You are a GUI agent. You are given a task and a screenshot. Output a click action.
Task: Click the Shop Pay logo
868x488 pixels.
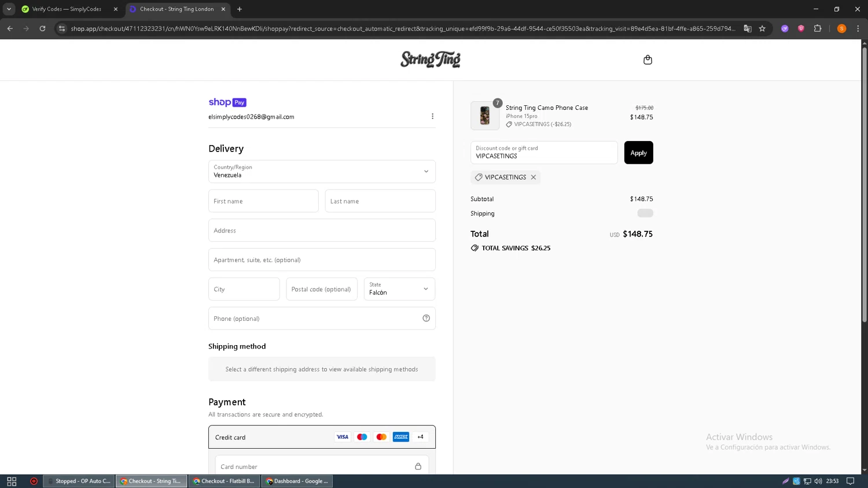pos(227,102)
